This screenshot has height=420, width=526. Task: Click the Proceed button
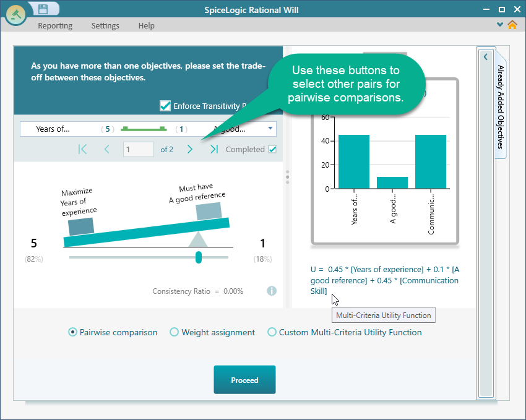tap(244, 380)
